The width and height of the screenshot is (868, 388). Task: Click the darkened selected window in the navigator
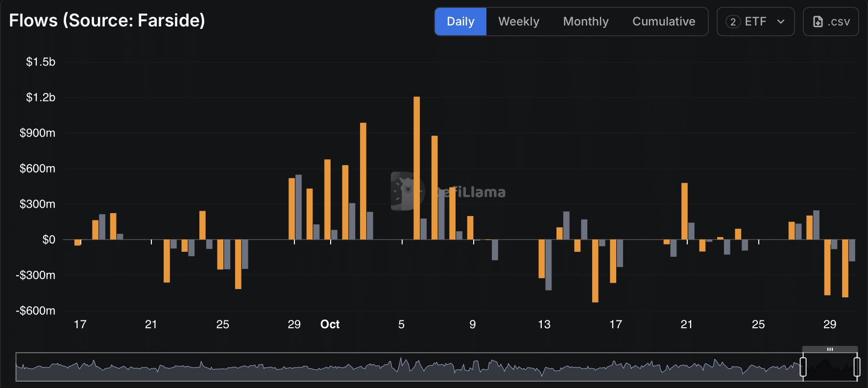coord(830,367)
